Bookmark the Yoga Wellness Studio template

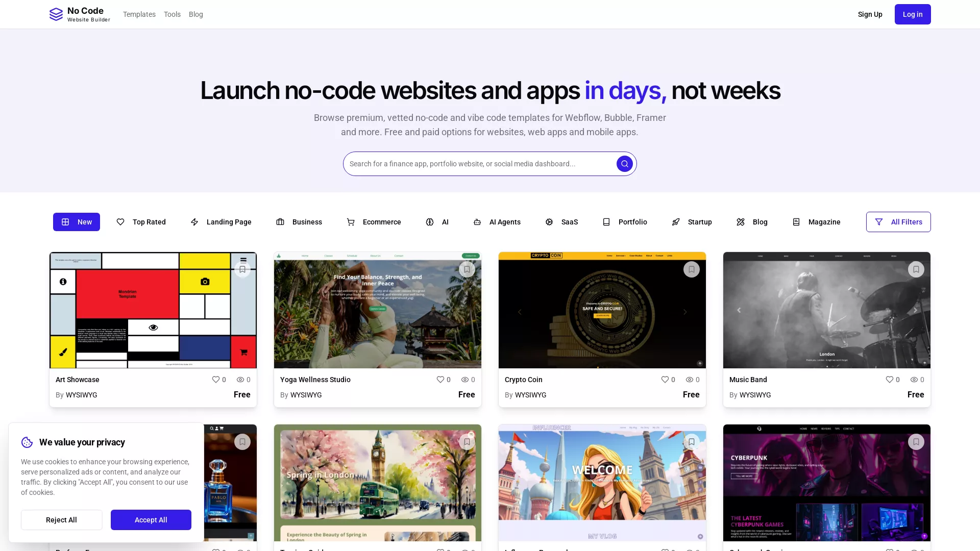pos(467,269)
